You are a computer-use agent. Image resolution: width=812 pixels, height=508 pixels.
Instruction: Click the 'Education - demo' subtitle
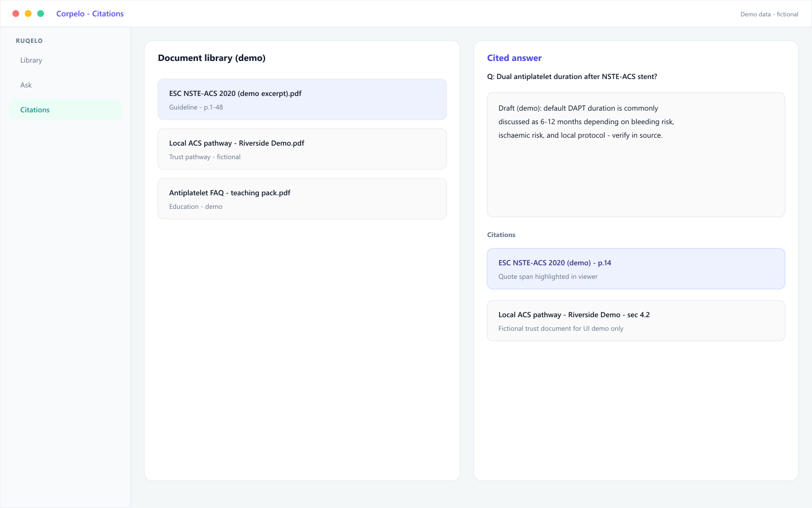point(196,207)
